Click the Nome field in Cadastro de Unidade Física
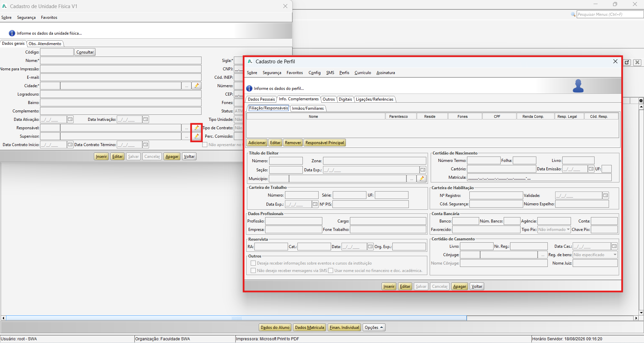Image resolution: width=644 pixels, height=343 pixels. click(121, 61)
